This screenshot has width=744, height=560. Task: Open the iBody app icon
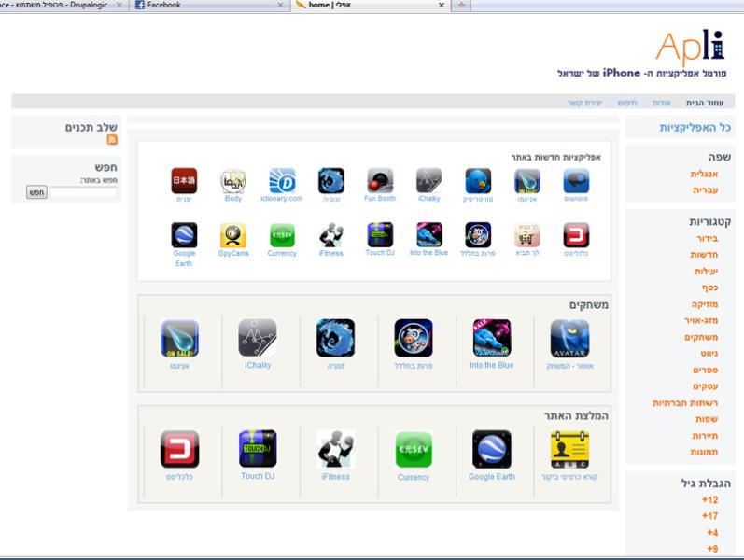(233, 181)
